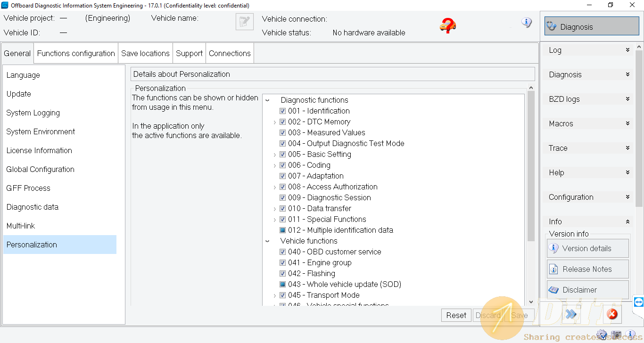Click the Reset button
This screenshot has width=644, height=343.
pos(456,315)
